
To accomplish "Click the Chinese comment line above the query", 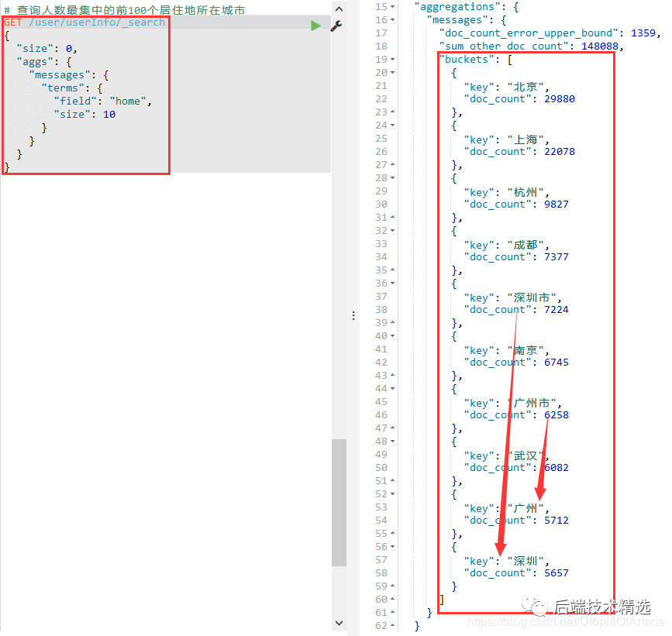I will [x=125, y=10].
